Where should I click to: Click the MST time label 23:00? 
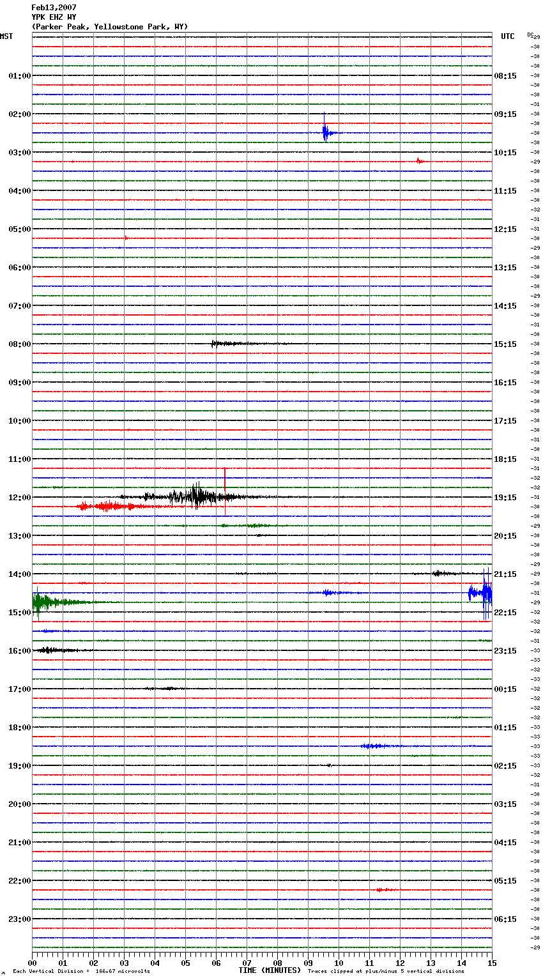coord(20,919)
